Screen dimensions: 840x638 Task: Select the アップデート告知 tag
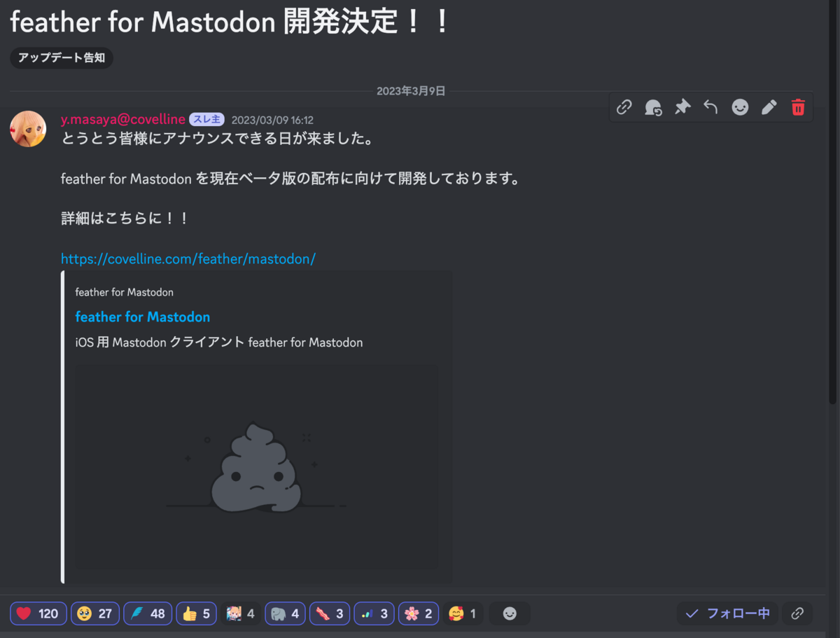pos(61,58)
